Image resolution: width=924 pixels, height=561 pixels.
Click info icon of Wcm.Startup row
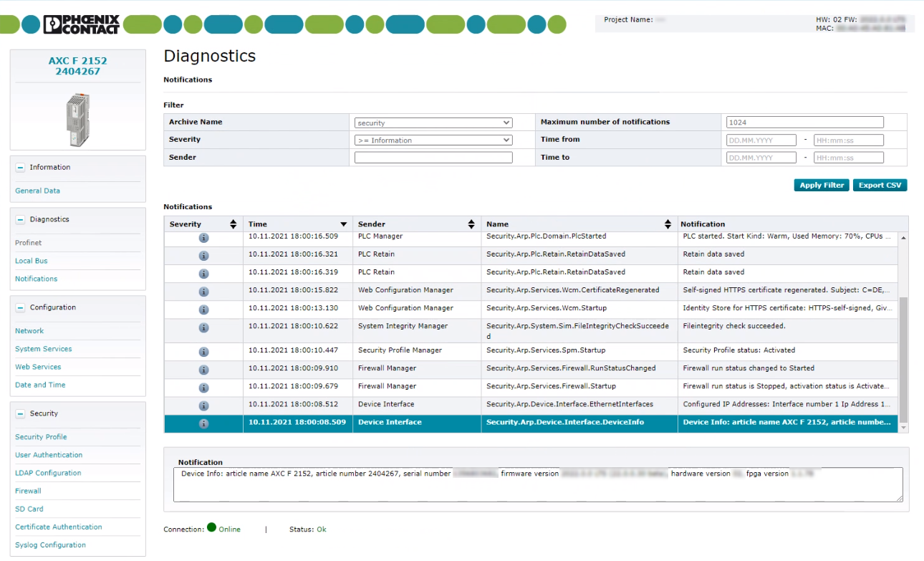(203, 310)
